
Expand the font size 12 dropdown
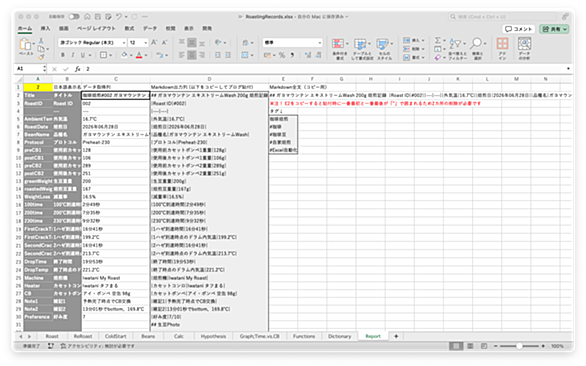pyautogui.click(x=138, y=43)
